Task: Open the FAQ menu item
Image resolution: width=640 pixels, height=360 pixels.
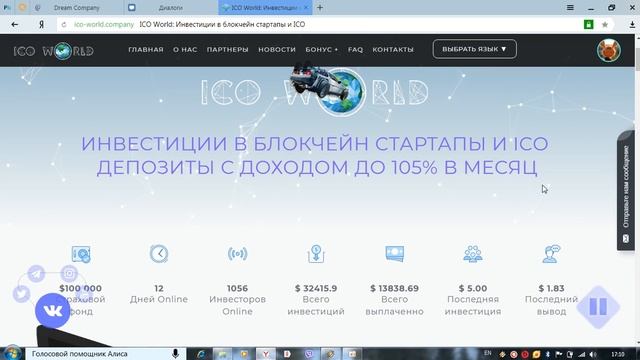Action: [355, 49]
